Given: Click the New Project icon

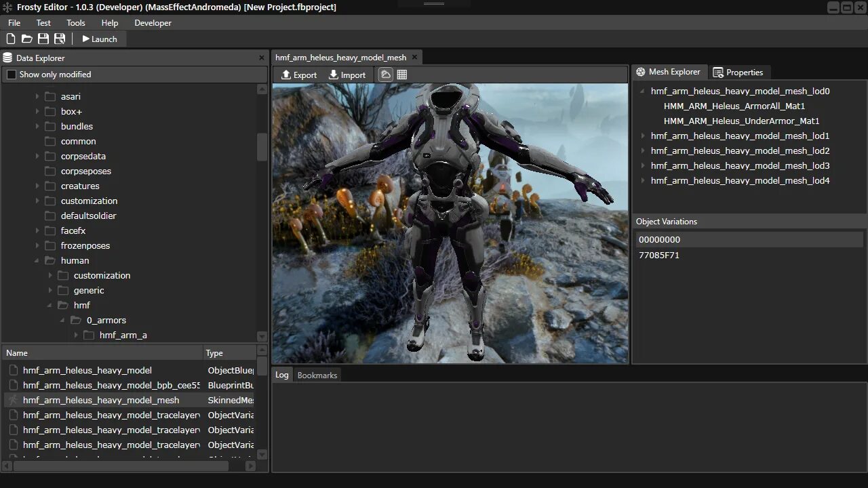Looking at the screenshot, I should point(11,39).
